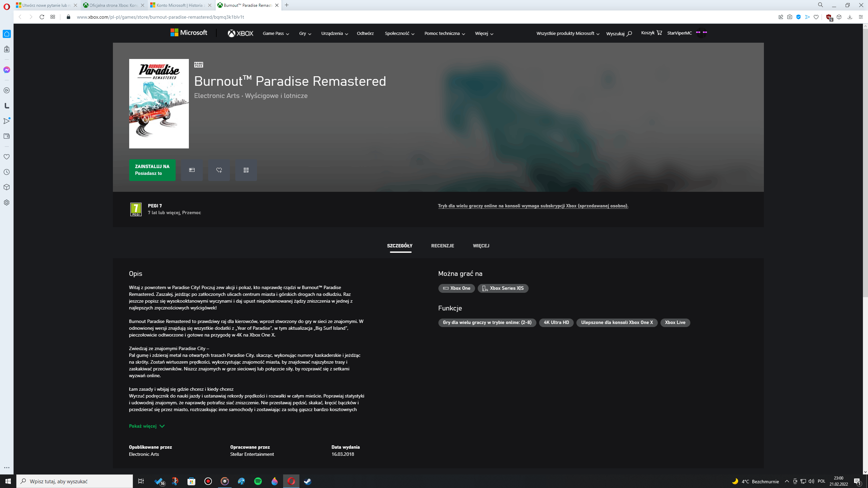Select the Szczegóły tab
868x488 pixels.
400,246
